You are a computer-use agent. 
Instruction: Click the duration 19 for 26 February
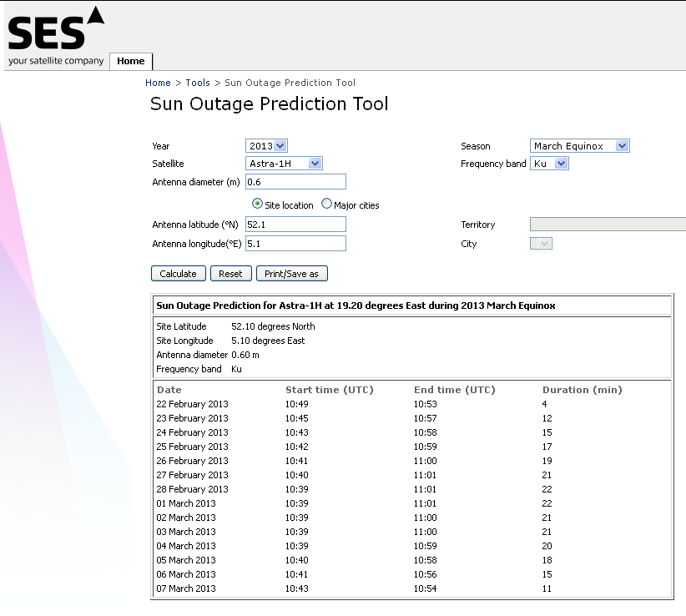tap(547, 461)
